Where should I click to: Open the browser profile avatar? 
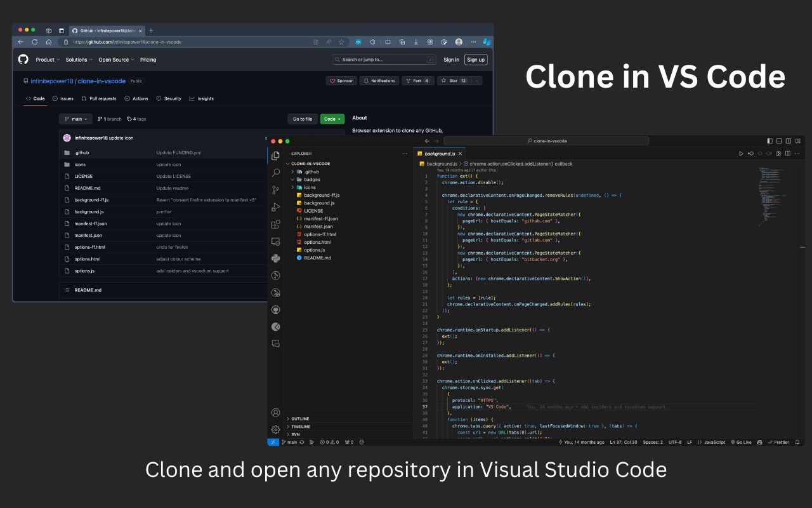(x=459, y=42)
